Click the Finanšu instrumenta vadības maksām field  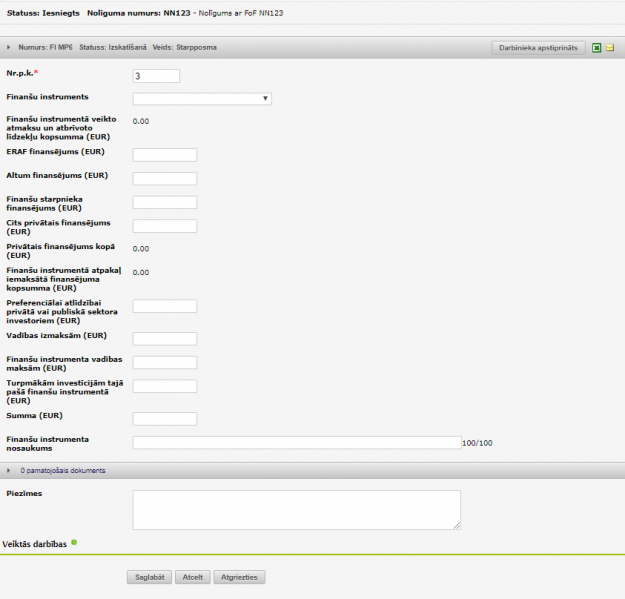[x=165, y=362]
